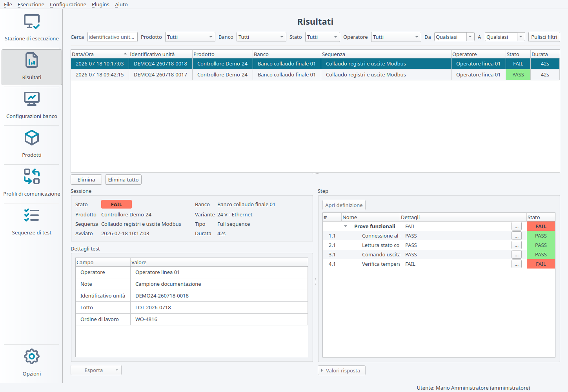This screenshot has height=392, width=568.
Task: Open details button for step 3.1
Action: pos(517,254)
